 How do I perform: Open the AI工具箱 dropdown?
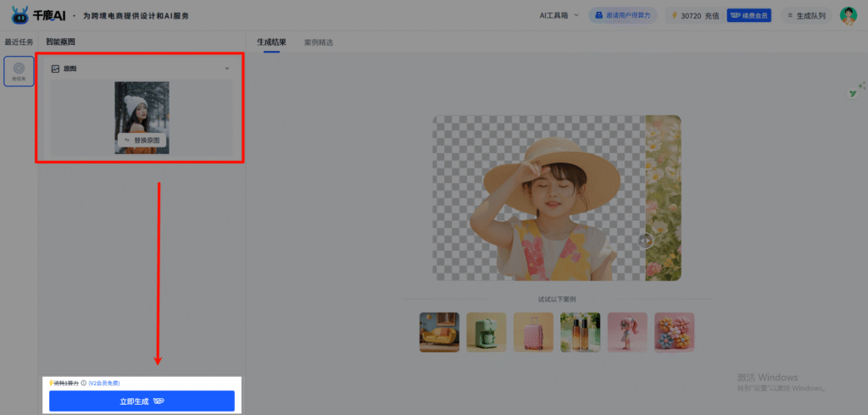(559, 15)
